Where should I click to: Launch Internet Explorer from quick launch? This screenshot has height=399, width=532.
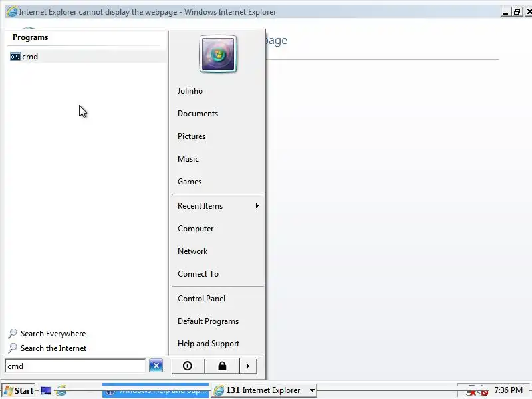pyautogui.click(x=61, y=391)
